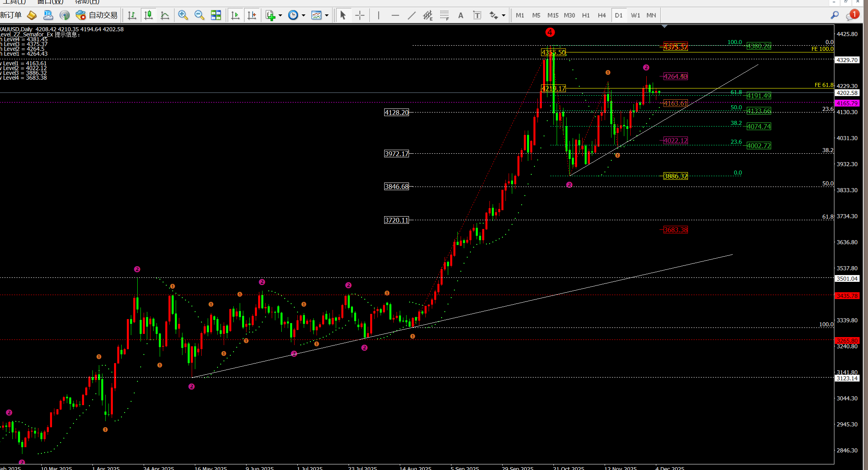Switch to H4 timeframe
The height and width of the screenshot is (470, 868).
[601, 15]
